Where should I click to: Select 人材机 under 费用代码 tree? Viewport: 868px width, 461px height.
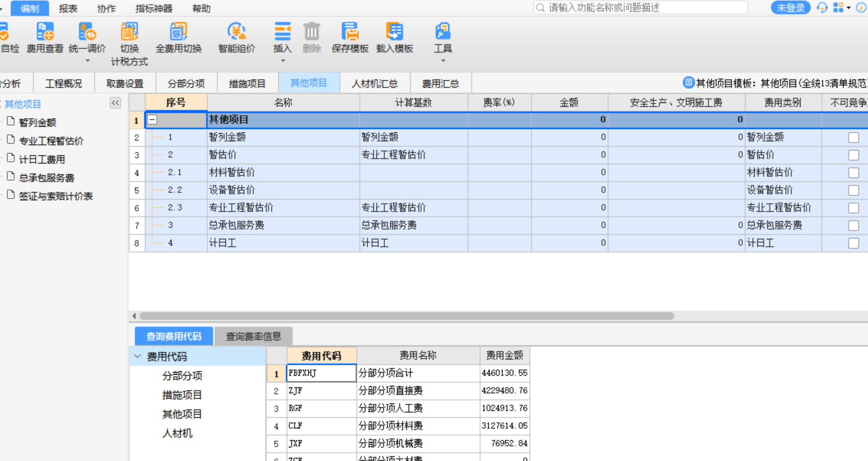pyautogui.click(x=177, y=433)
